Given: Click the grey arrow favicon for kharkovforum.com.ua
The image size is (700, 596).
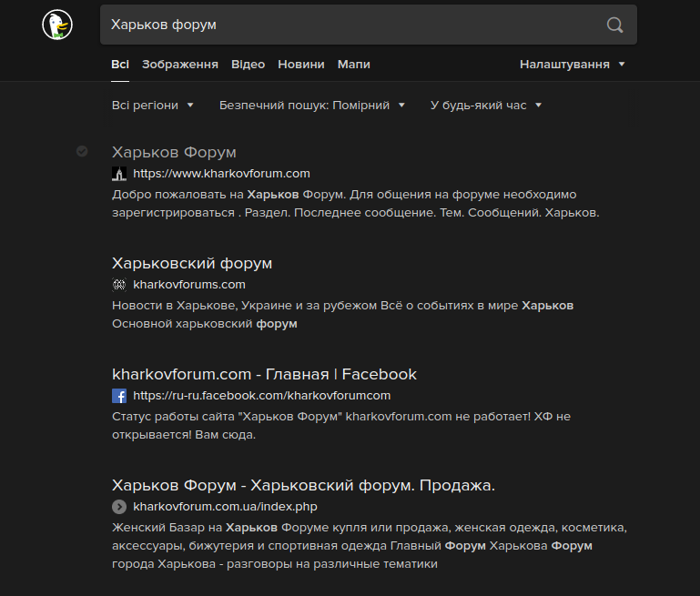Looking at the screenshot, I should pyautogui.click(x=119, y=507).
